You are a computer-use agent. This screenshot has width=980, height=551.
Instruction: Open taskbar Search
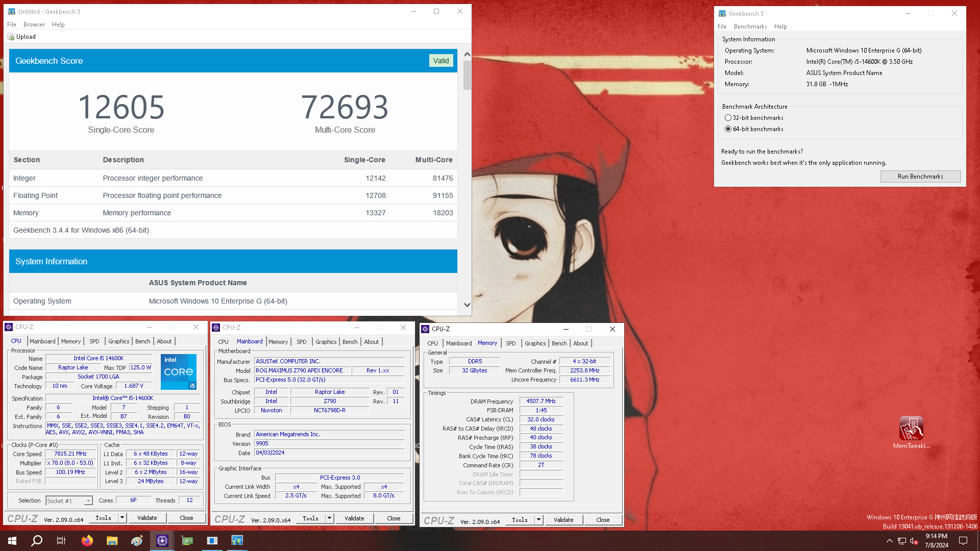[37, 541]
